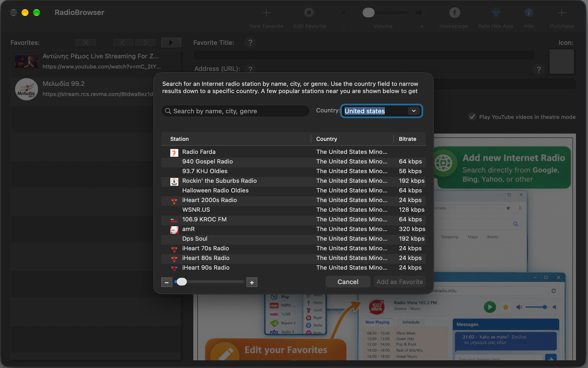The height and width of the screenshot is (368, 588).
Task: Click the volume up speaker icon
Action: [x=420, y=13]
